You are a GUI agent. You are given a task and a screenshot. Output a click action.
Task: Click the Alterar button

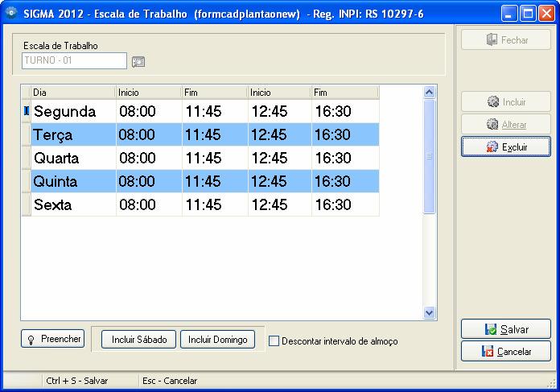[x=506, y=124]
